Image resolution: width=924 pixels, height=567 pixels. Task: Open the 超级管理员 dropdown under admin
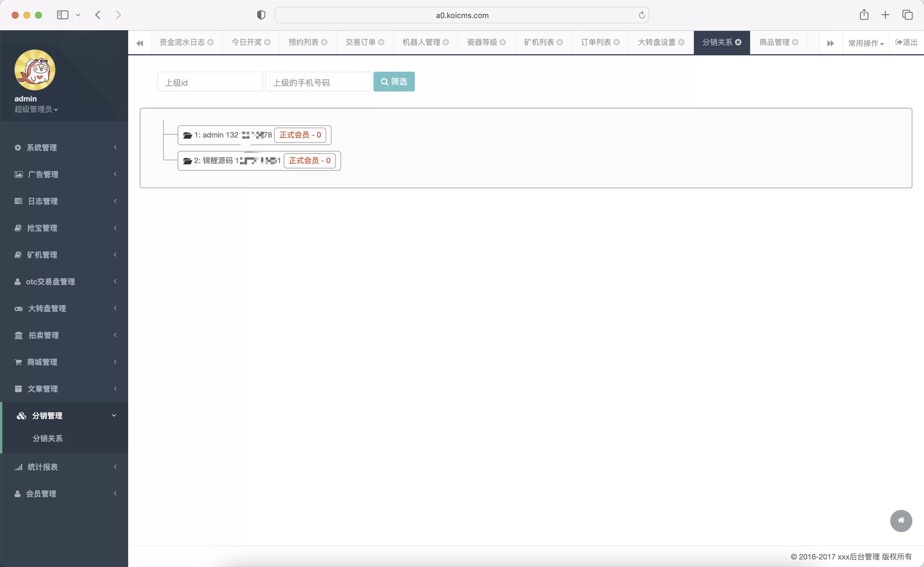(36, 110)
